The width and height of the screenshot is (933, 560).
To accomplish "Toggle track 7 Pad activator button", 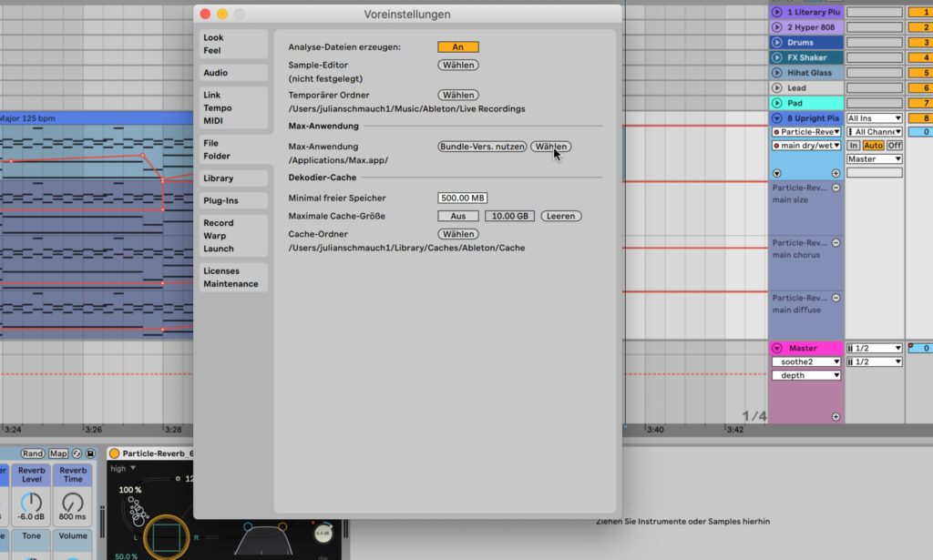I will (x=920, y=103).
